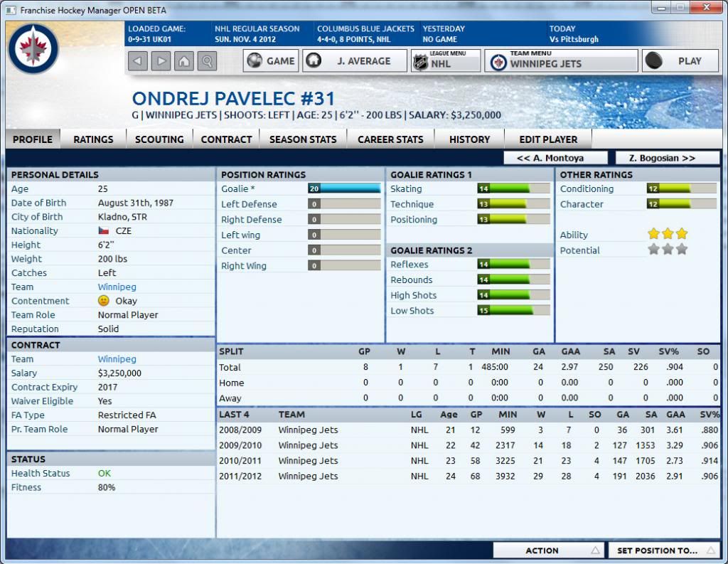Click the SUN. NOV. 4 2012 date
This screenshot has height=564, width=728.
(245, 39)
